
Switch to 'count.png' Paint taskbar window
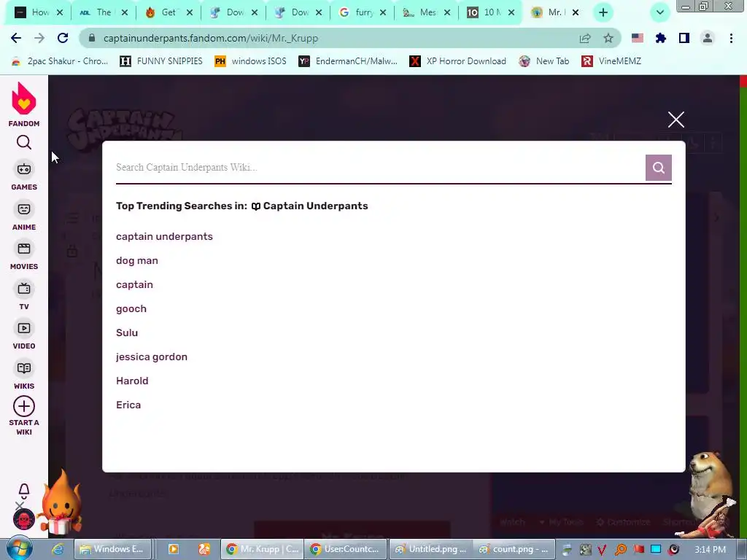point(514,549)
